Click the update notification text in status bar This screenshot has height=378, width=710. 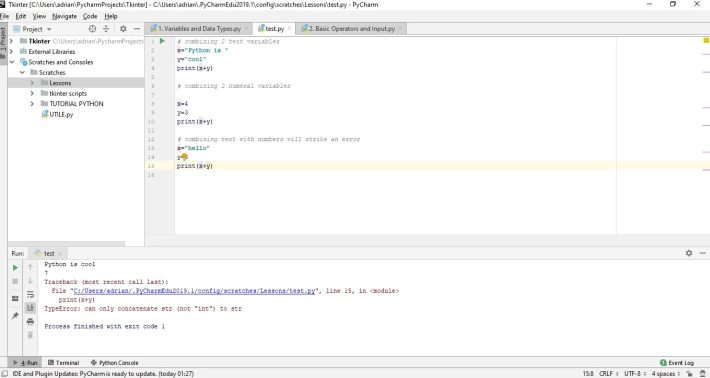(x=103, y=374)
